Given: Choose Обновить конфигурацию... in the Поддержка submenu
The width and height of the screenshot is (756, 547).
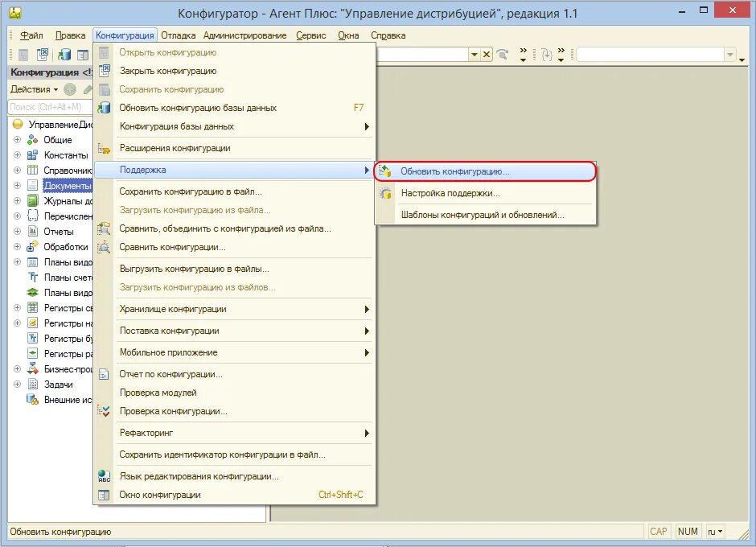Looking at the screenshot, I should 486,171.
